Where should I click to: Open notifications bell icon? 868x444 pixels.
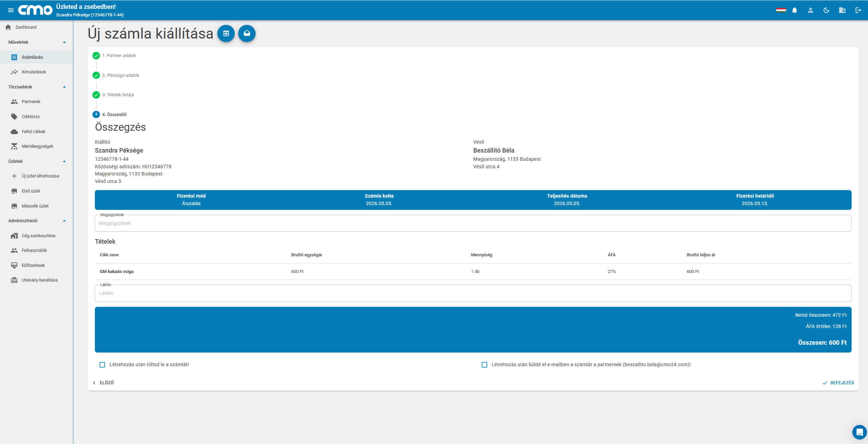click(x=795, y=10)
